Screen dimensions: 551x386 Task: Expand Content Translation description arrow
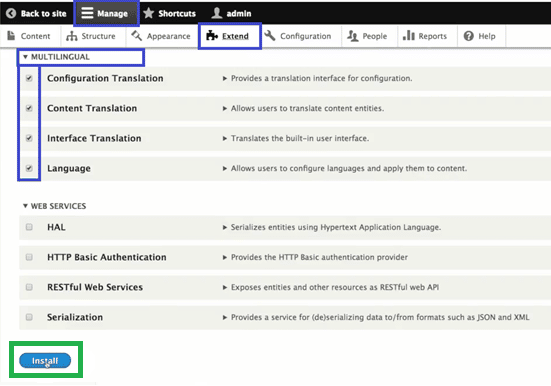click(225, 109)
